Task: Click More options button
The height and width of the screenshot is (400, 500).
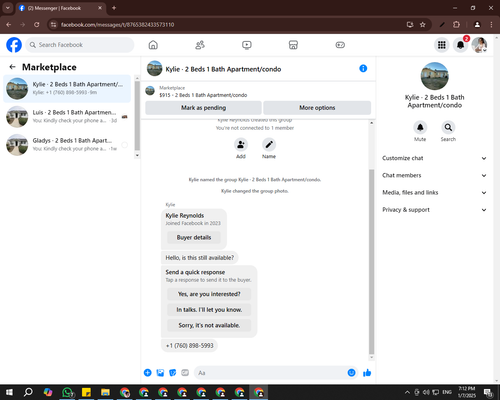Action: pos(317,108)
